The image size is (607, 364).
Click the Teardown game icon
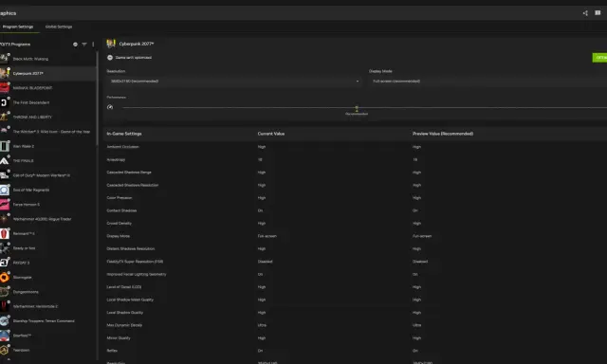click(4, 350)
